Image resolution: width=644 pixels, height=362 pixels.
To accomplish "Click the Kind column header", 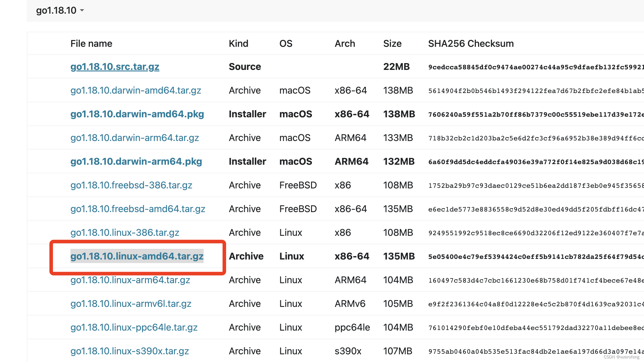I will pyautogui.click(x=239, y=44).
